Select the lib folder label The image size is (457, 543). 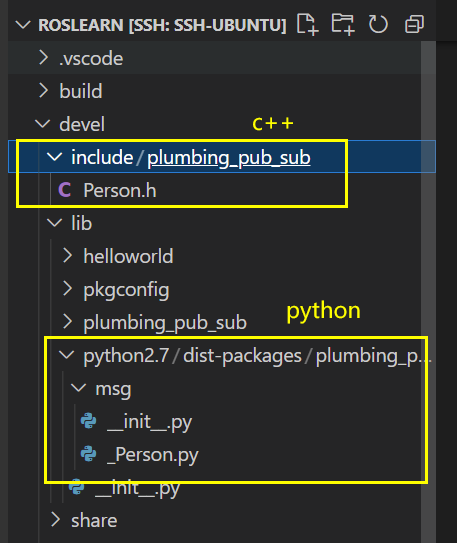point(82,223)
